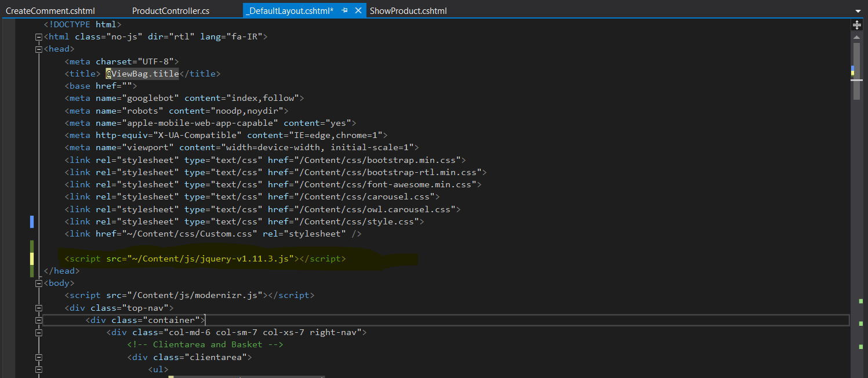Viewport: 868px width, 378px height.
Task: Pin the _DefaultLayout.cshtml tab
Action: coord(345,10)
